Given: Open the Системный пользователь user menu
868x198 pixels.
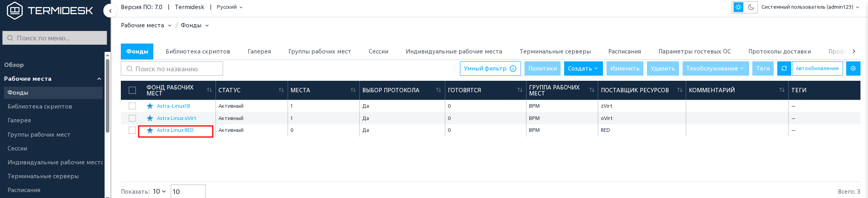Looking at the screenshot, I should pos(810,7).
